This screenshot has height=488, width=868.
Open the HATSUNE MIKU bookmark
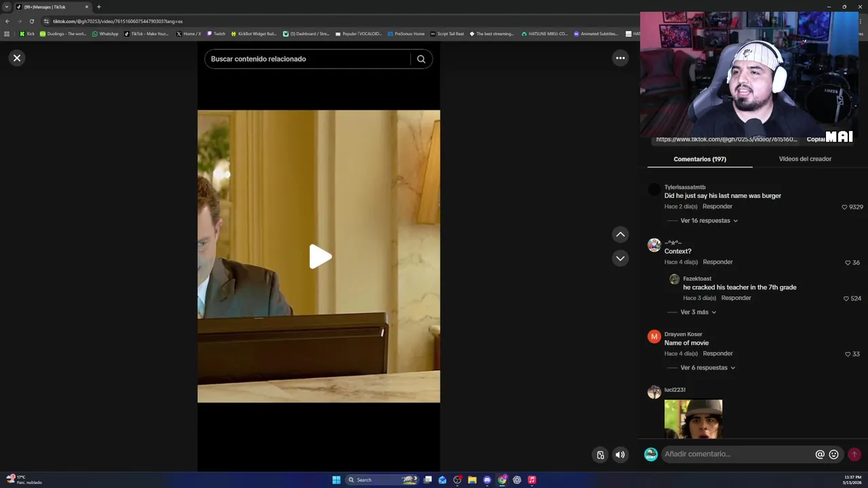coord(544,34)
